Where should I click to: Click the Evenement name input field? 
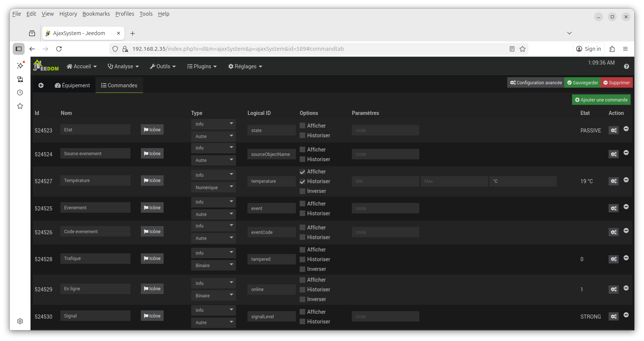(95, 208)
